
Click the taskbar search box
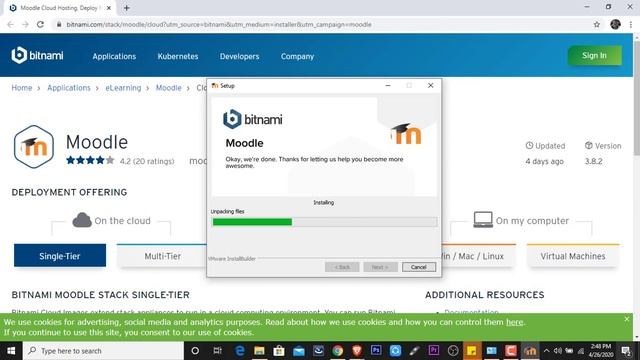tap(103, 351)
